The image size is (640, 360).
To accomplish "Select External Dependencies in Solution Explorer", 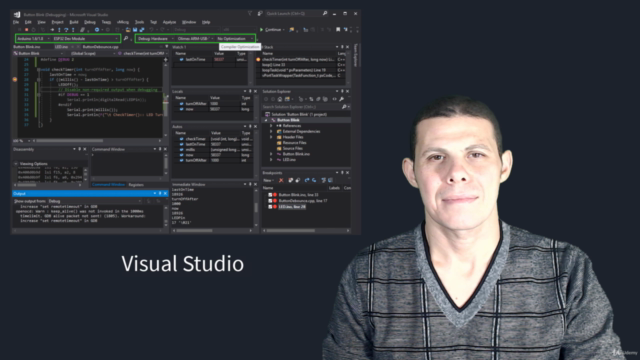I will (x=301, y=131).
